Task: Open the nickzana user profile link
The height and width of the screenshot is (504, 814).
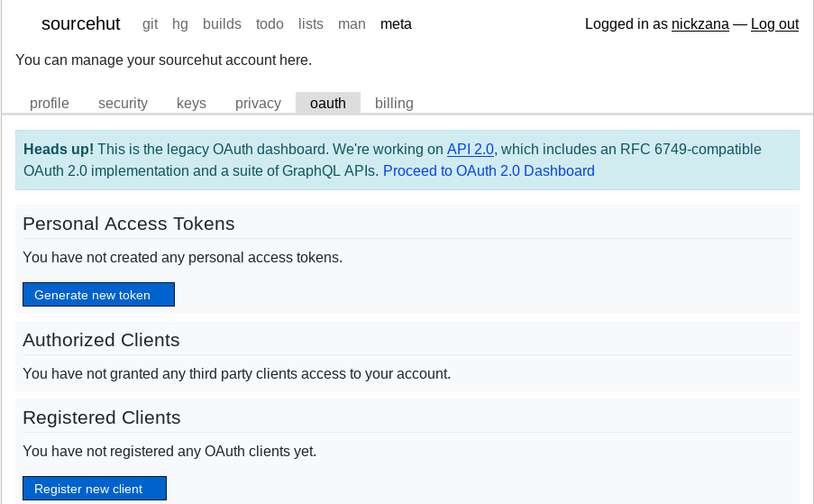Action: click(x=700, y=23)
